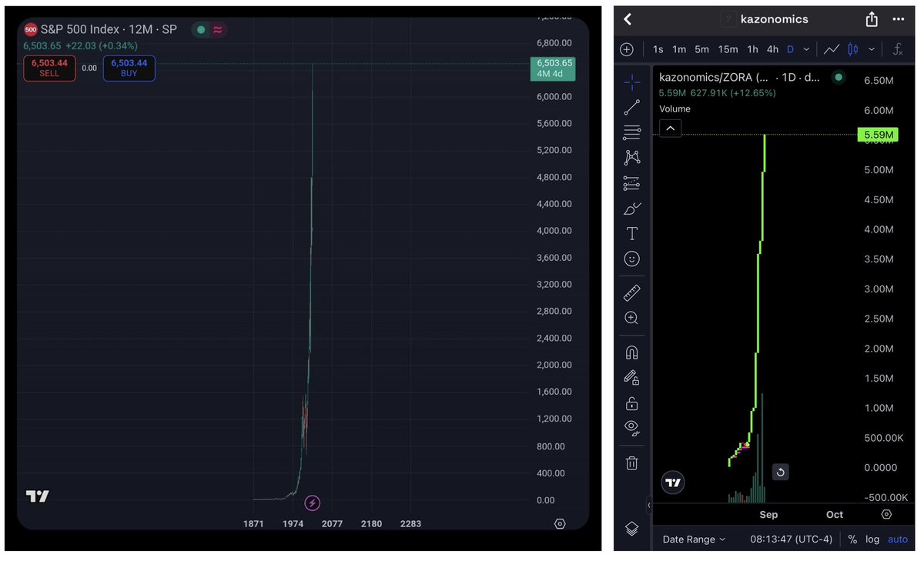The image size is (924, 561).
Task: Remove drawings with the trash icon
Action: [631, 462]
